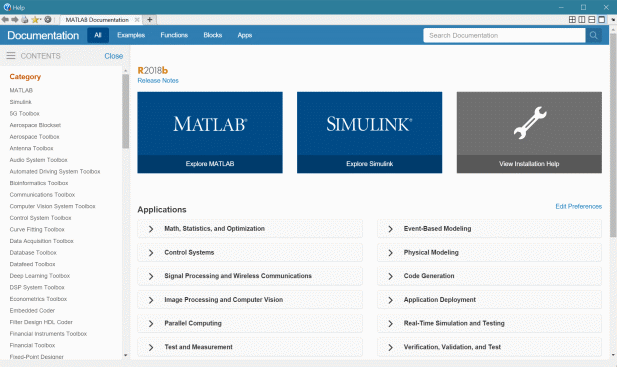Viewport: 617px width, 367px height.
Task: Expand the Code Generation section
Action: pos(490,276)
